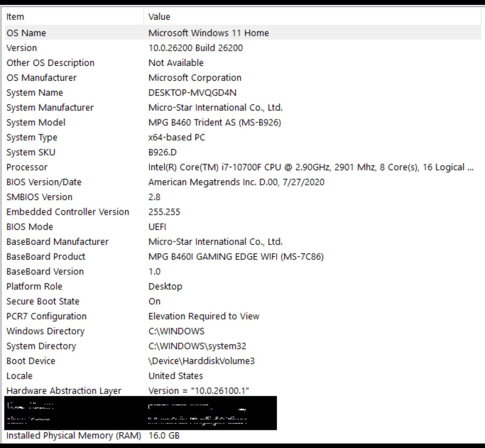Click the SMBIOS Version value "2.8"
This screenshot has width=485, height=448.
click(x=155, y=197)
